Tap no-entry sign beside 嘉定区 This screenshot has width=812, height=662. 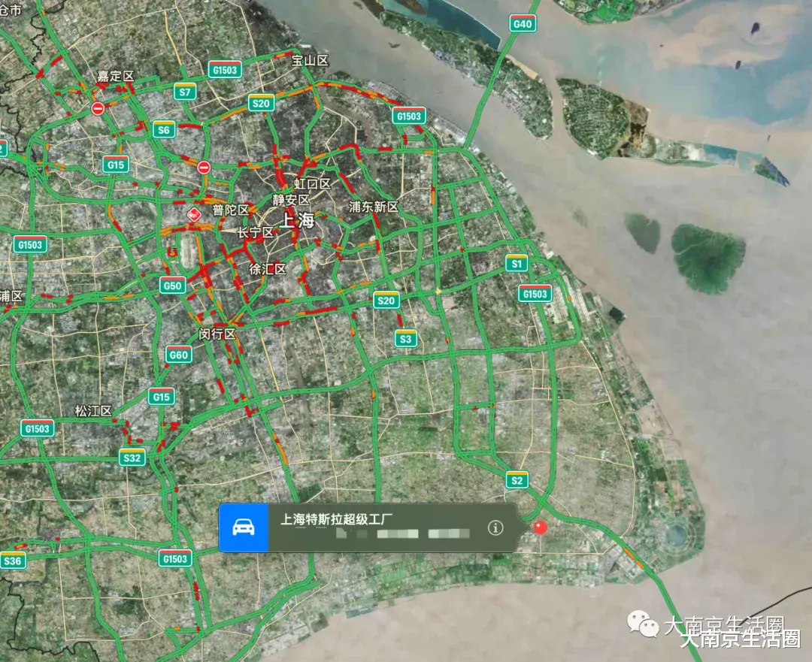(97, 108)
